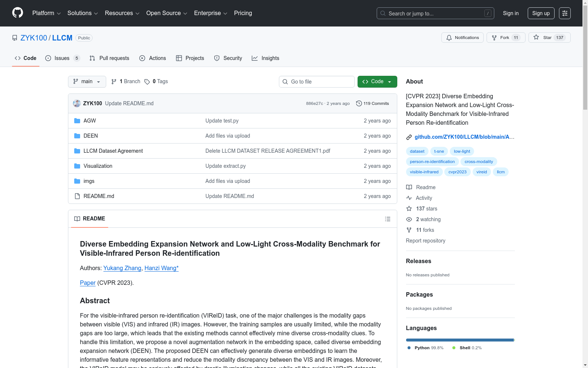
Task: Click the LLCM Dataset Agreement folder icon
Action: coord(77,151)
